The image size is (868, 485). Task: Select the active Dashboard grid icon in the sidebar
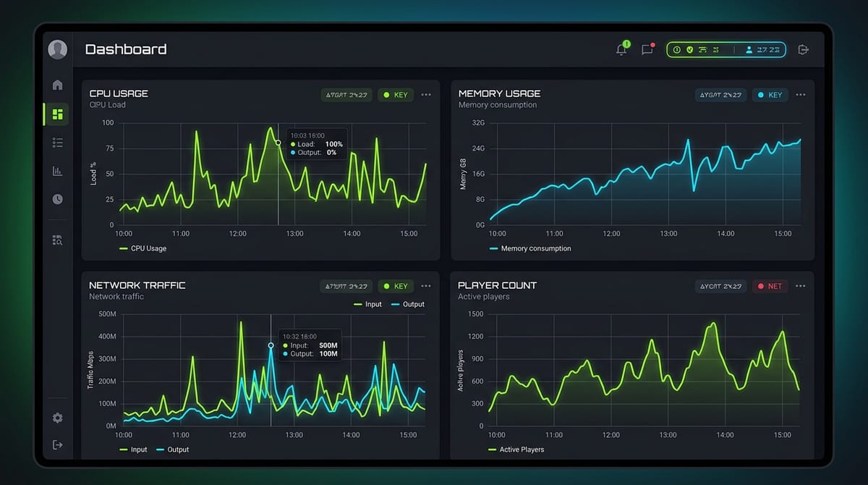57,114
